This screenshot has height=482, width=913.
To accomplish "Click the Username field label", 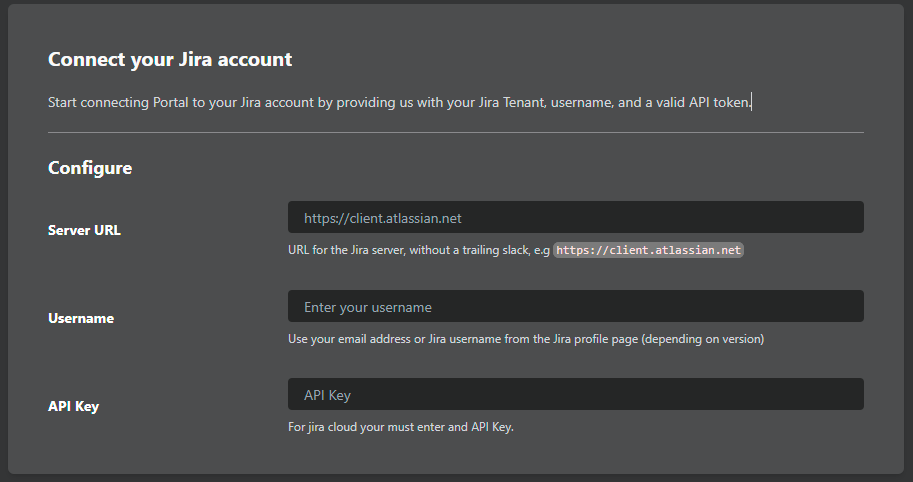I will coord(81,318).
